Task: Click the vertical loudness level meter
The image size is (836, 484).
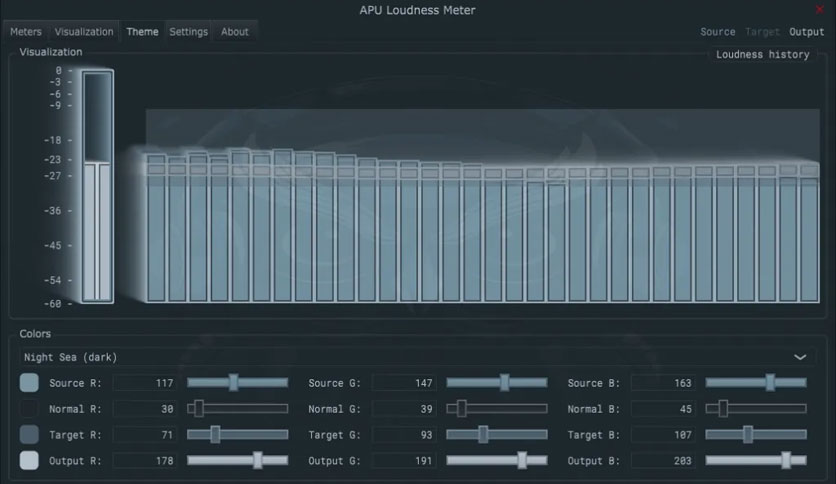Action: pos(98,186)
